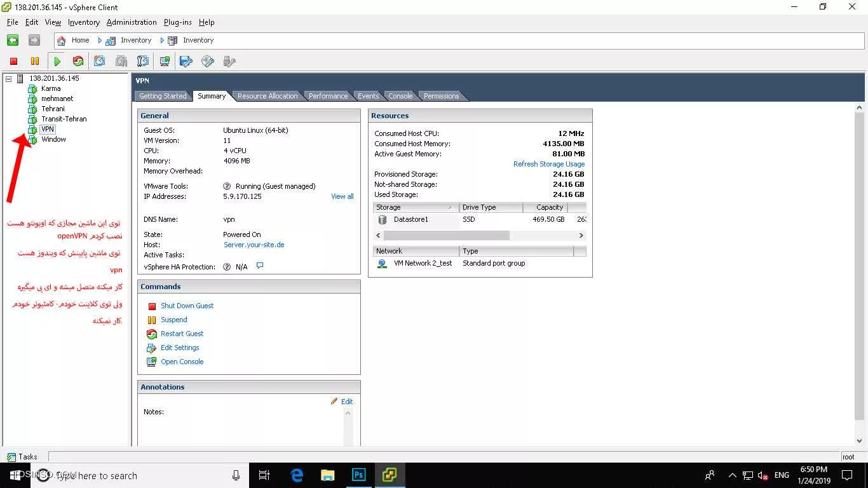Select the Transit-Tehran virtual machine

pos(64,119)
